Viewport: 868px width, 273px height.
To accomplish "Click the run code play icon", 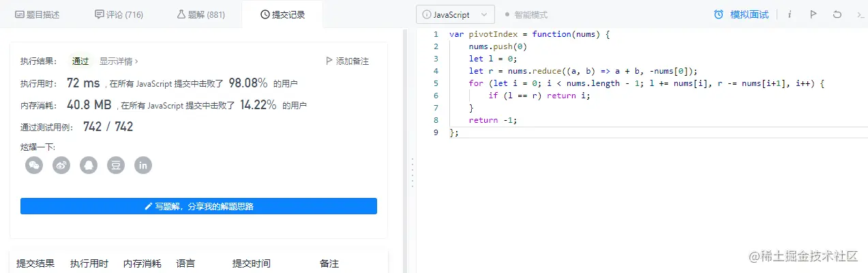I will pos(813,14).
